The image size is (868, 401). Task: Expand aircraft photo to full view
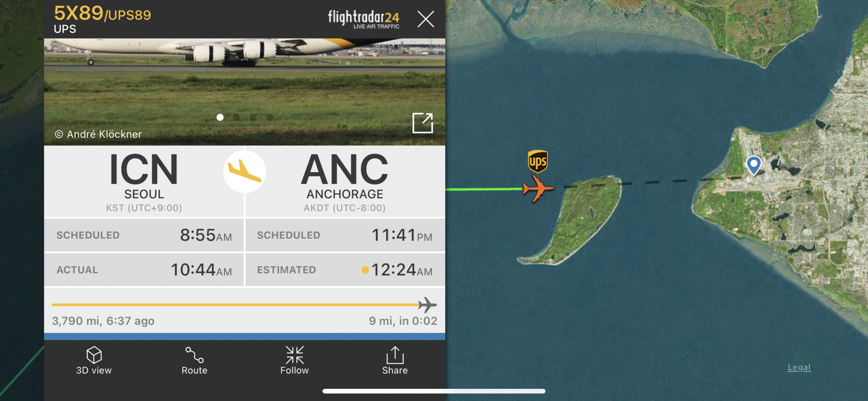click(x=423, y=123)
